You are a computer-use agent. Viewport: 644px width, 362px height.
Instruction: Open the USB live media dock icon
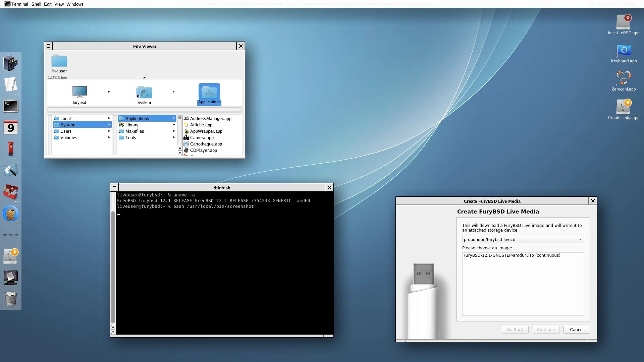coord(10,256)
